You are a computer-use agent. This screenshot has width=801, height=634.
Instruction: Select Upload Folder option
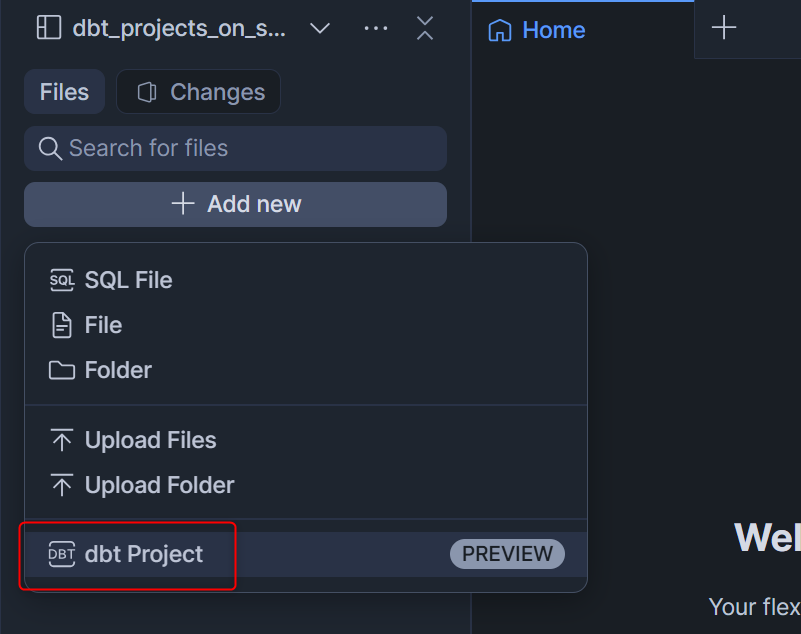(159, 485)
